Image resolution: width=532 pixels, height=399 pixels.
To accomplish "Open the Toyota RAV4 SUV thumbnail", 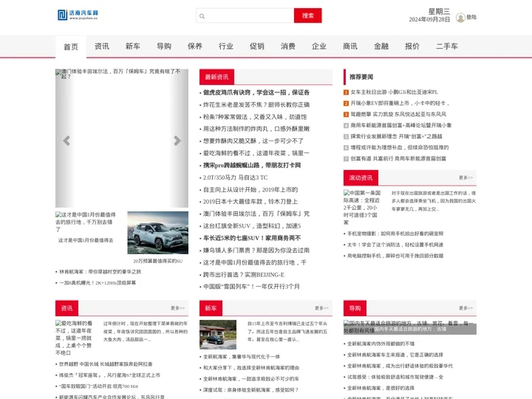I will [158, 233].
